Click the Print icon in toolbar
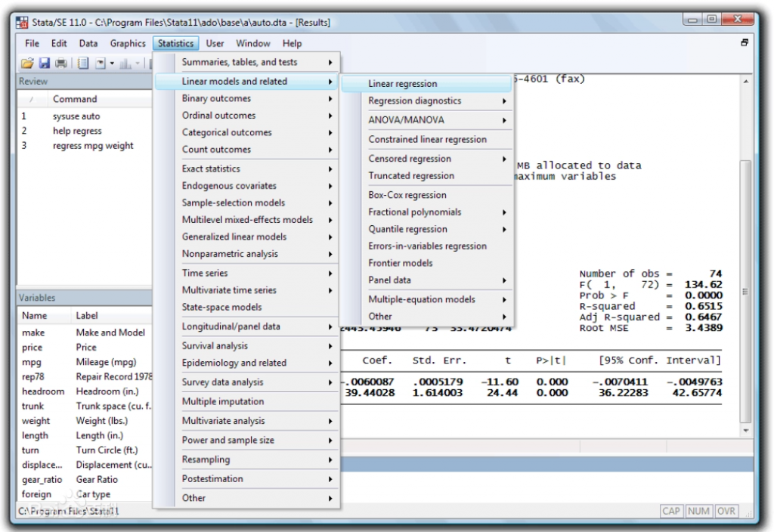The width and height of the screenshot is (774, 532). [61, 63]
